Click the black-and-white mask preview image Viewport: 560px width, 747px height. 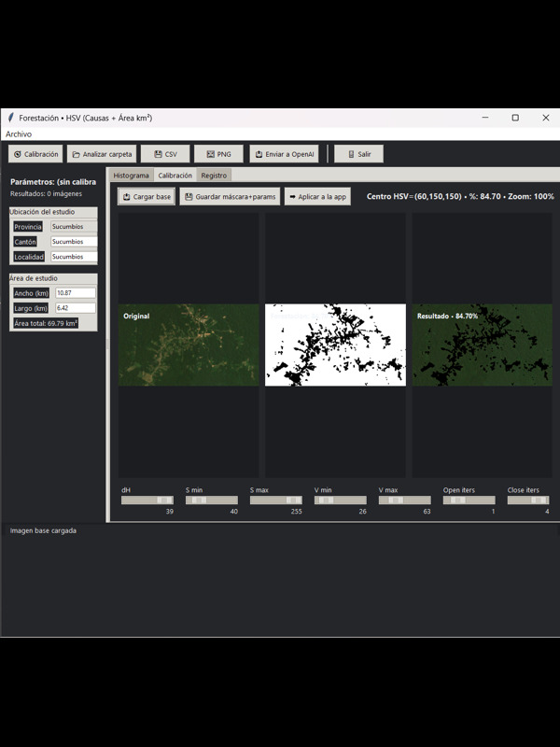coord(335,345)
